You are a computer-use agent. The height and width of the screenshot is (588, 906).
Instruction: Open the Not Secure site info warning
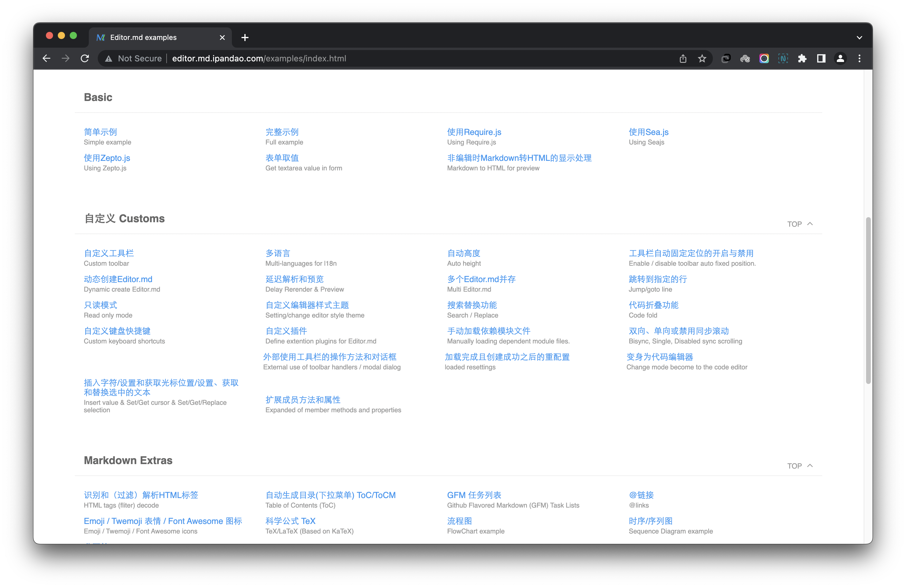(133, 58)
